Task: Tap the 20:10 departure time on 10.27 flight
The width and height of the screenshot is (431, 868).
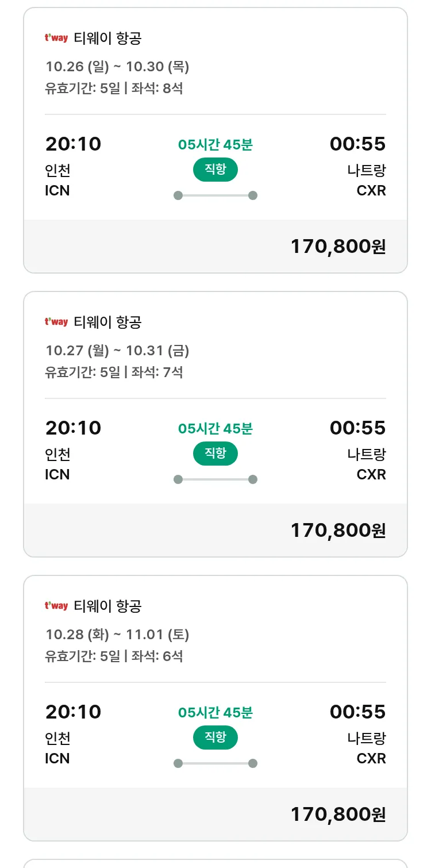Action: (73, 428)
